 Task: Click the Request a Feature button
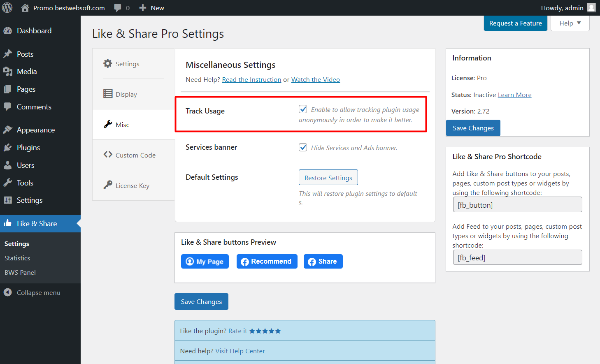(516, 23)
